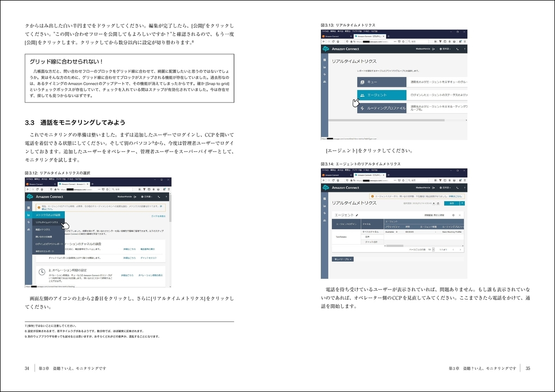Screen dimensions: 555x392
Task: Click the next page arrow in figure 3.14 table
Action: 460,250
